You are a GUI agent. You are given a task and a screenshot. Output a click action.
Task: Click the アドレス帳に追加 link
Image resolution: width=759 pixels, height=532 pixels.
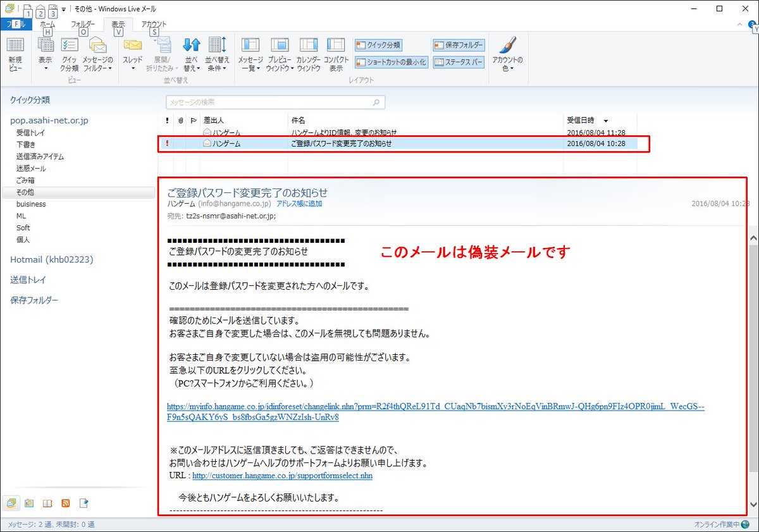299,204
